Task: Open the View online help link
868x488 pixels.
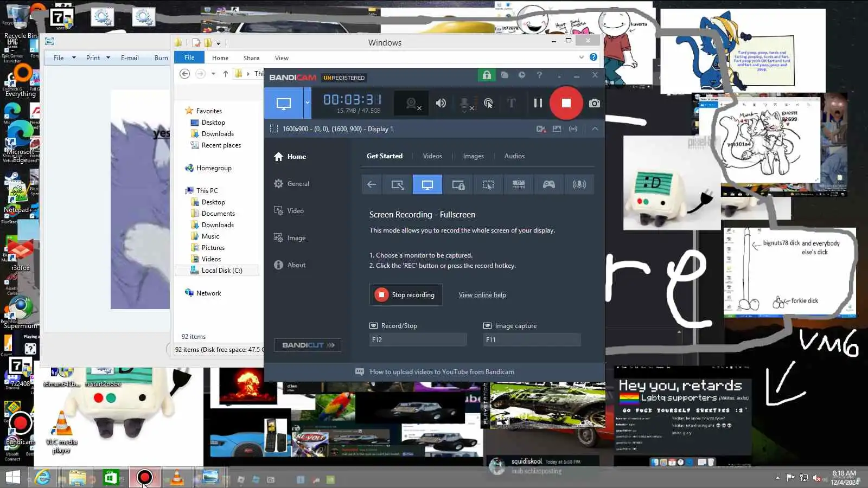Action: (x=482, y=295)
